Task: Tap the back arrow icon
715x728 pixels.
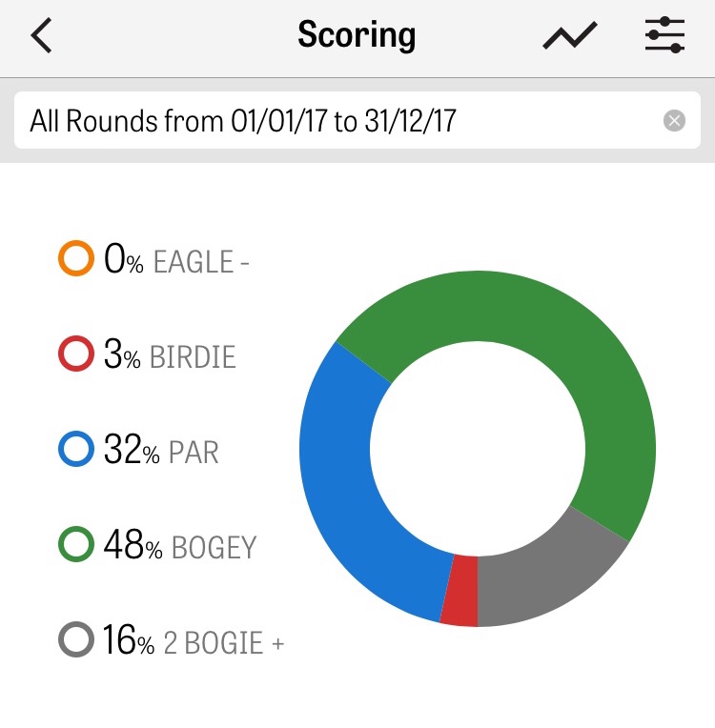Action: pyautogui.click(x=41, y=36)
